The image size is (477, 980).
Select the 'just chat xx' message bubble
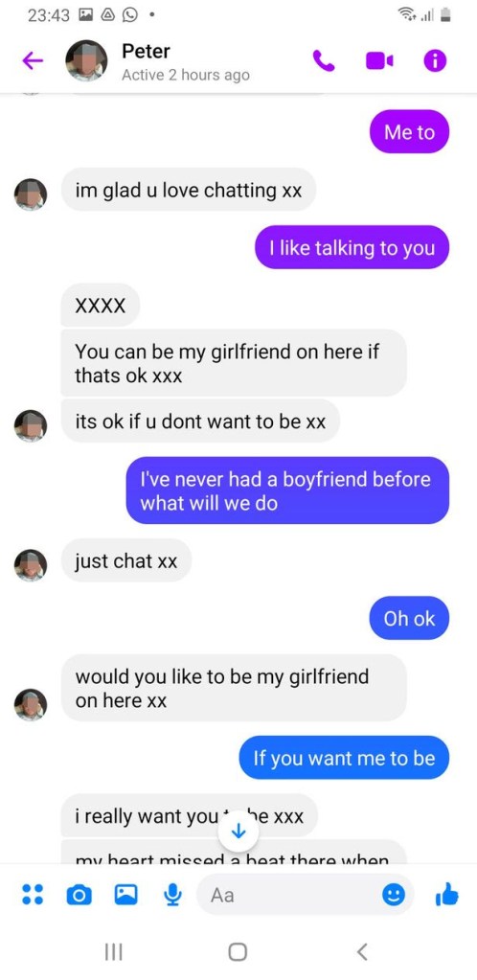click(126, 560)
